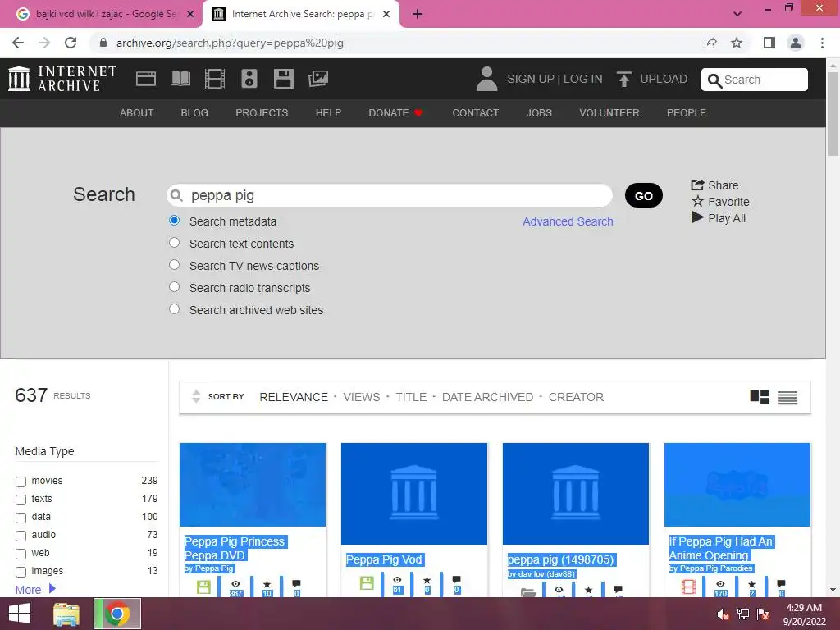Open Chrome side panel

(x=769, y=43)
